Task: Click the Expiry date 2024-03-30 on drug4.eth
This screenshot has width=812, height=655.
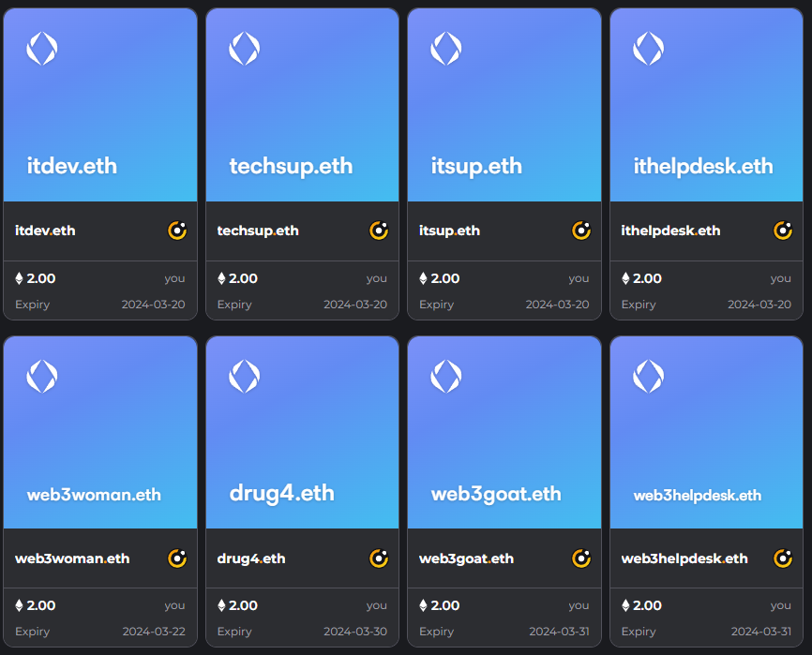Action: (x=357, y=632)
